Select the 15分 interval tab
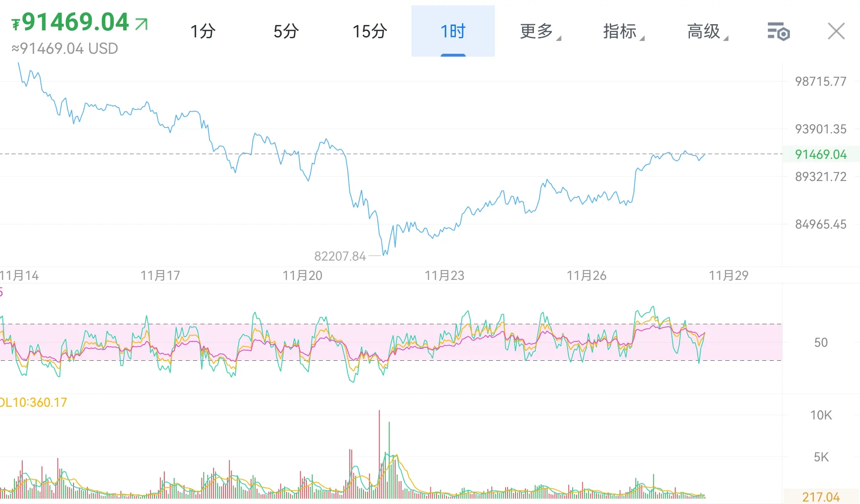This screenshot has width=860, height=504. (370, 31)
